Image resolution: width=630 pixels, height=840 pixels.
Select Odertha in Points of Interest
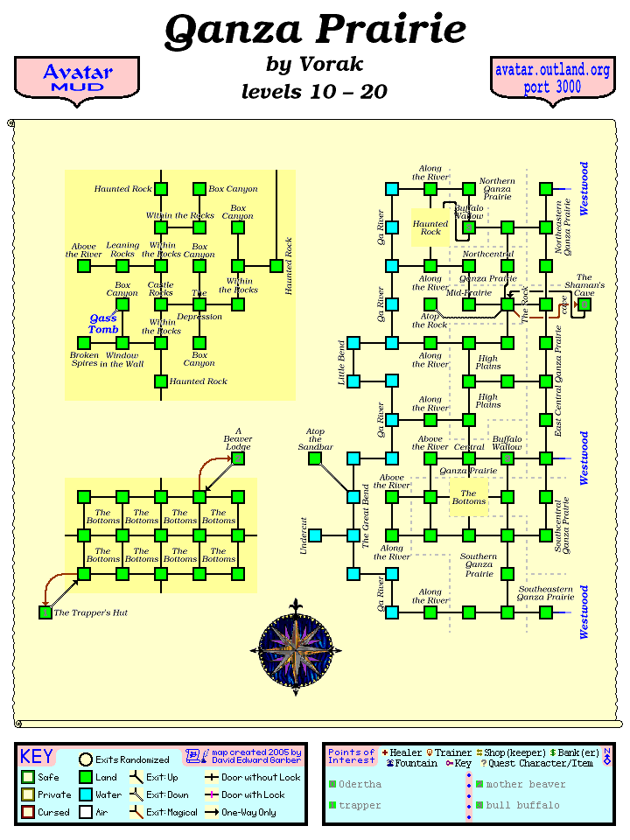click(360, 784)
